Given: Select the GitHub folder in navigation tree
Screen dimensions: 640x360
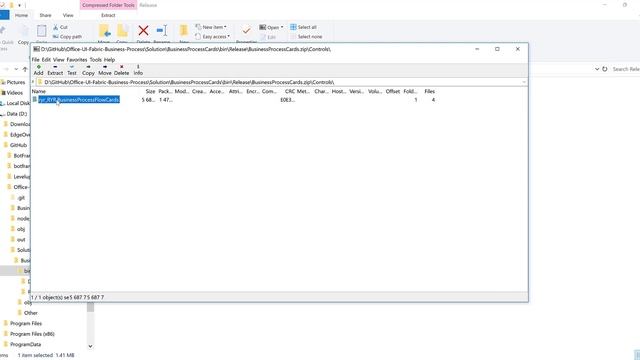Looking at the screenshot, I should click(18, 145).
